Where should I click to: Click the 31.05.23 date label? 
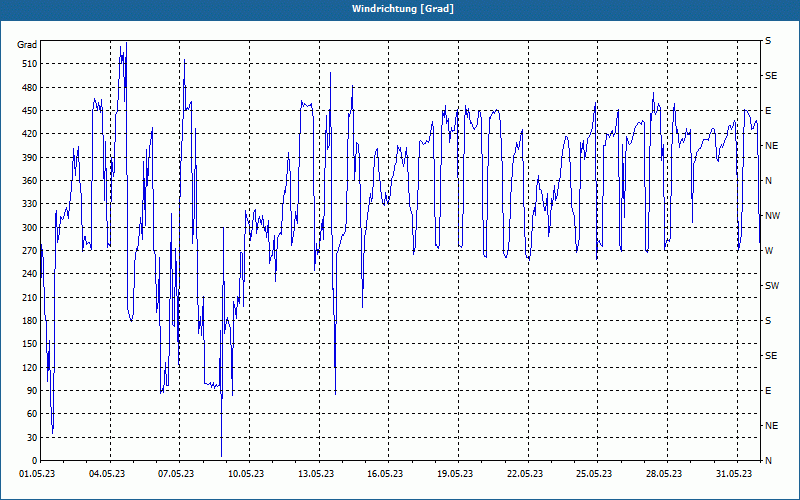(734, 474)
